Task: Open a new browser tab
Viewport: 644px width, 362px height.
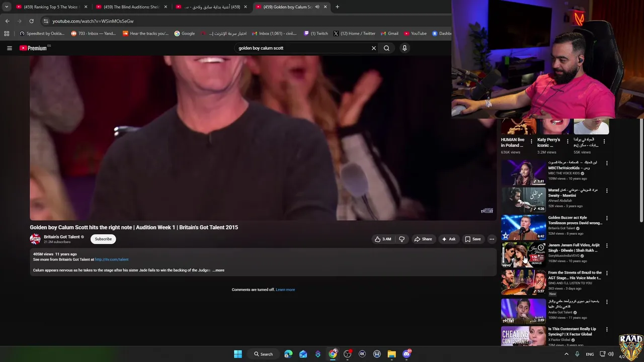Action: (337, 7)
